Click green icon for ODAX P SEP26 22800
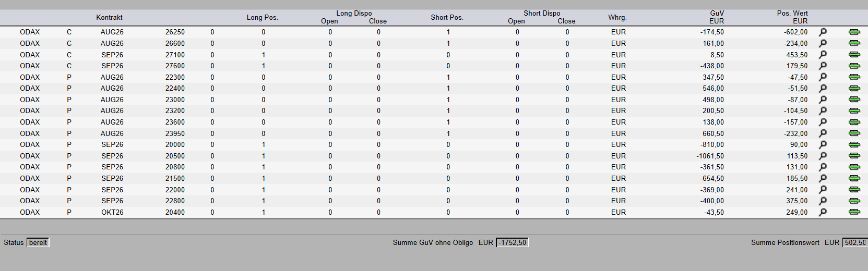868x271 pixels. (854, 201)
